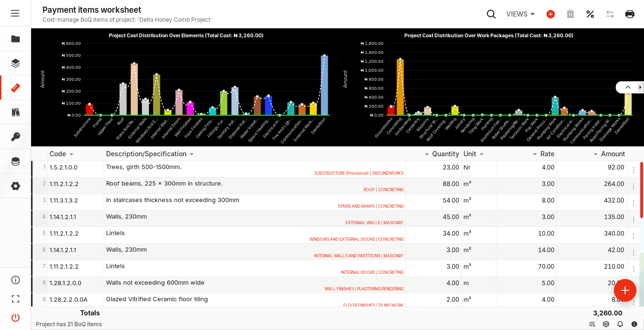
Task: Click the 'Walls not exceeding 600mm wide' cell
Action: point(255,285)
